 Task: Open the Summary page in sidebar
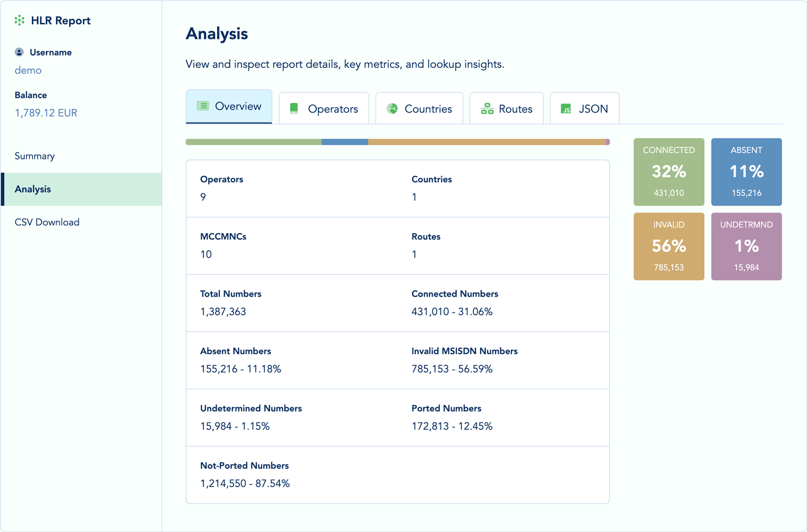tap(35, 156)
